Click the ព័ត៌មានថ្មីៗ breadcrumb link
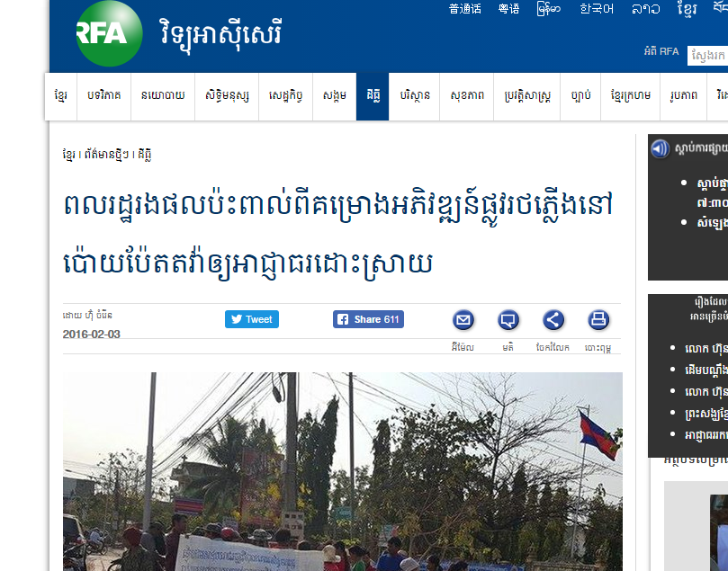 (107, 155)
